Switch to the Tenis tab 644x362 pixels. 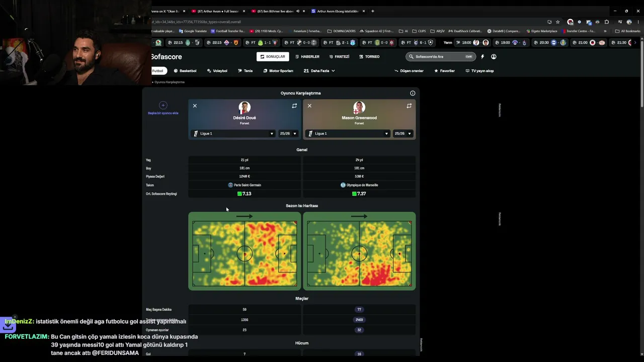click(x=246, y=71)
